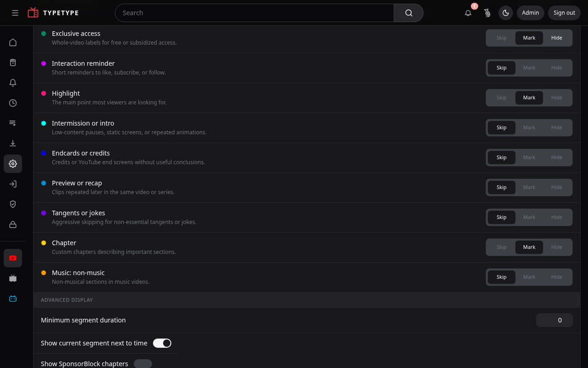Disable Show current segment next to time
The height and width of the screenshot is (368, 588).
(x=162, y=343)
